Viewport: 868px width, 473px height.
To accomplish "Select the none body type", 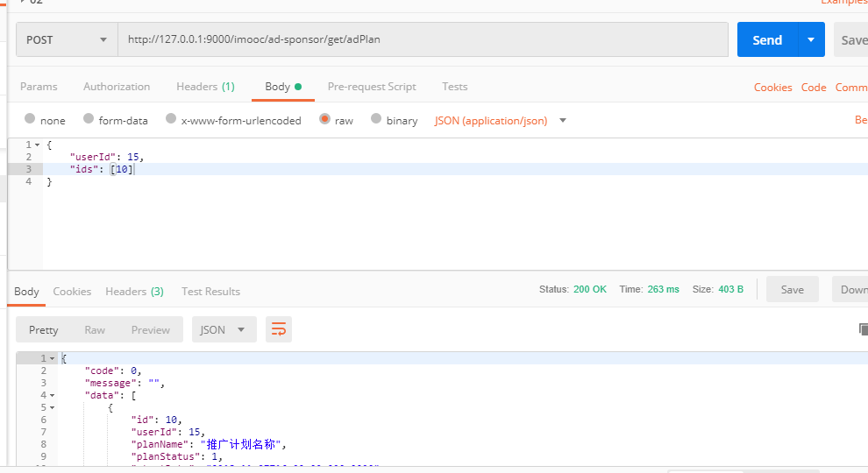I will pos(45,120).
